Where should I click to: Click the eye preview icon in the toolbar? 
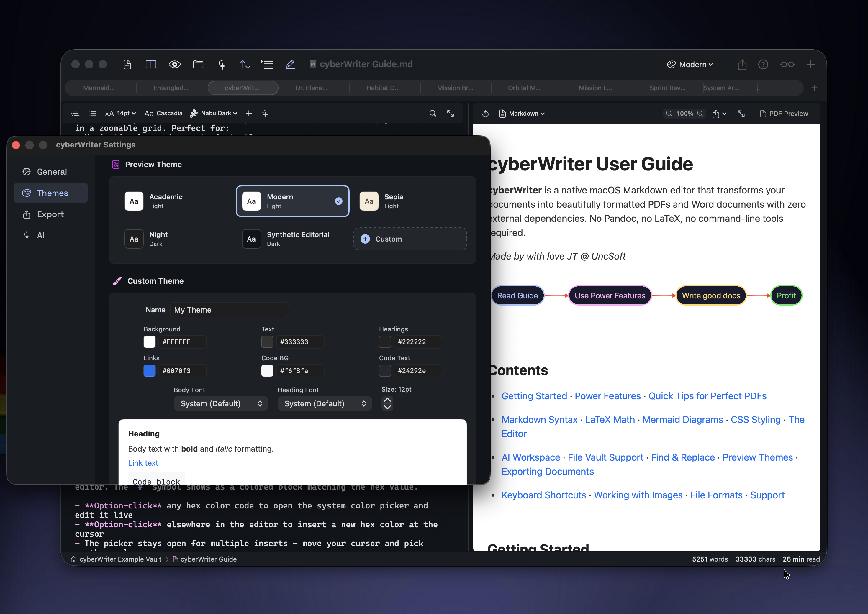pos(174,64)
